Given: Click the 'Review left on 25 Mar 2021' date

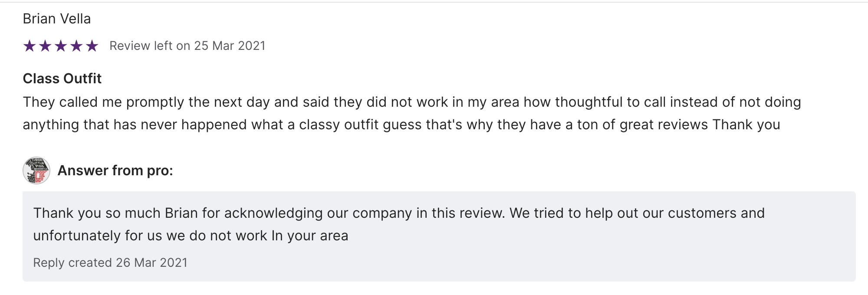Looking at the screenshot, I should 187,46.
